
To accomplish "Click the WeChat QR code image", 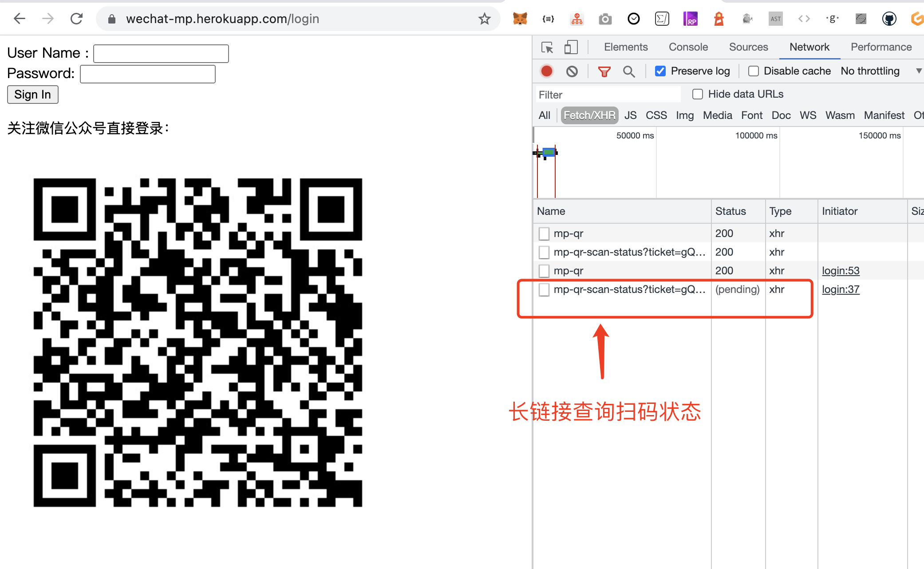I will tap(198, 343).
